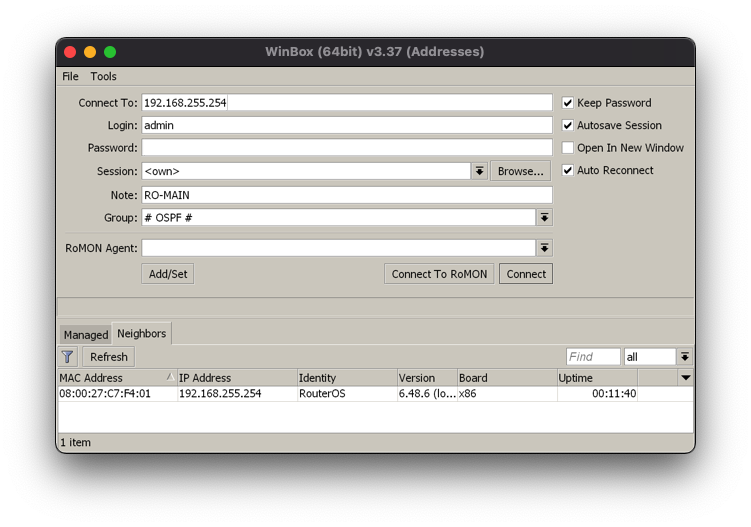Image resolution: width=751 pixels, height=527 pixels.
Task: Open the Session history dropdown arrow
Action: pos(480,171)
